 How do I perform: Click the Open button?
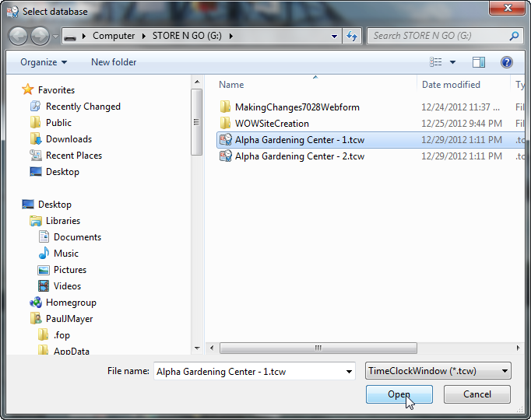click(x=399, y=394)
